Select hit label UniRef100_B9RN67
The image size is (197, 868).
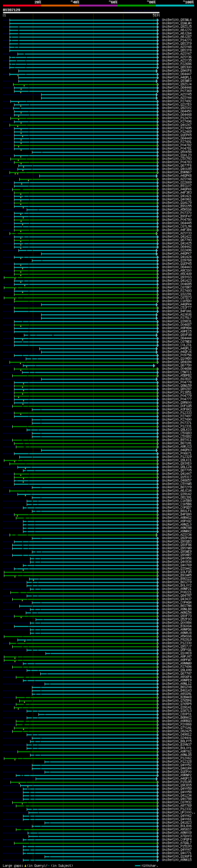point(176,172)
